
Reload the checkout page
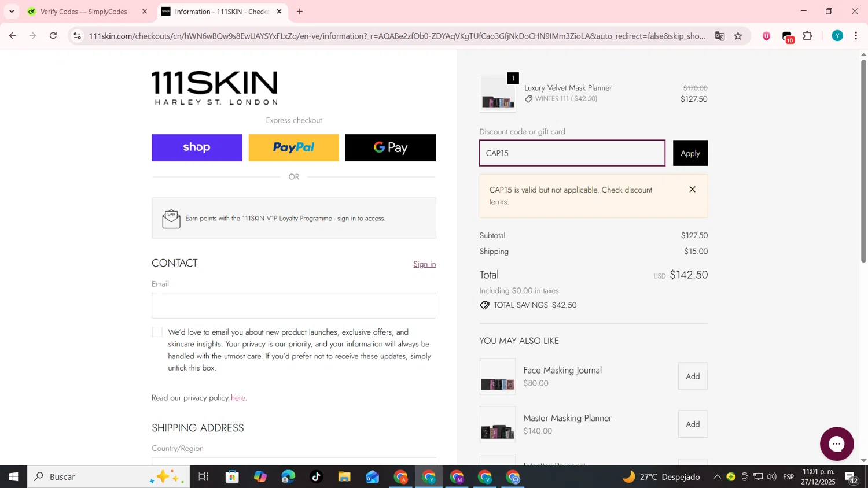[x=53, y=36]
